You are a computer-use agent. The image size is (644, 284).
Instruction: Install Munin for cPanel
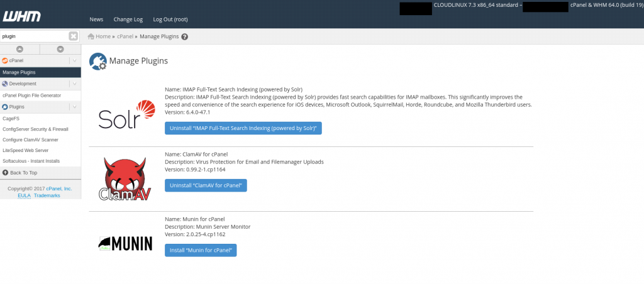click(201, 250)
